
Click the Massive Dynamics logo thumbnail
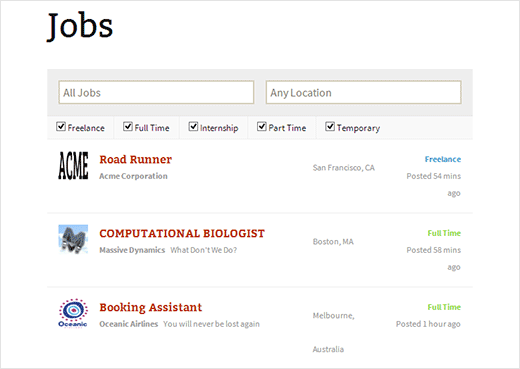(73, 239)
